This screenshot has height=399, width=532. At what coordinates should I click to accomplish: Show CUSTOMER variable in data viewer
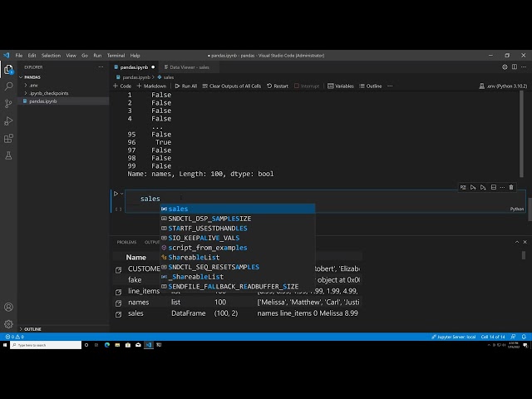pyautogui.click(x=118, y=270)
